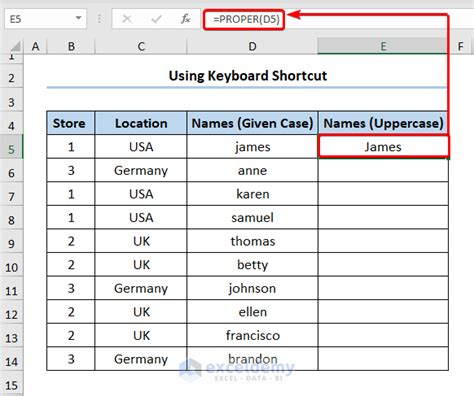Click the cell containing 'samuel'

pos(252,218)
